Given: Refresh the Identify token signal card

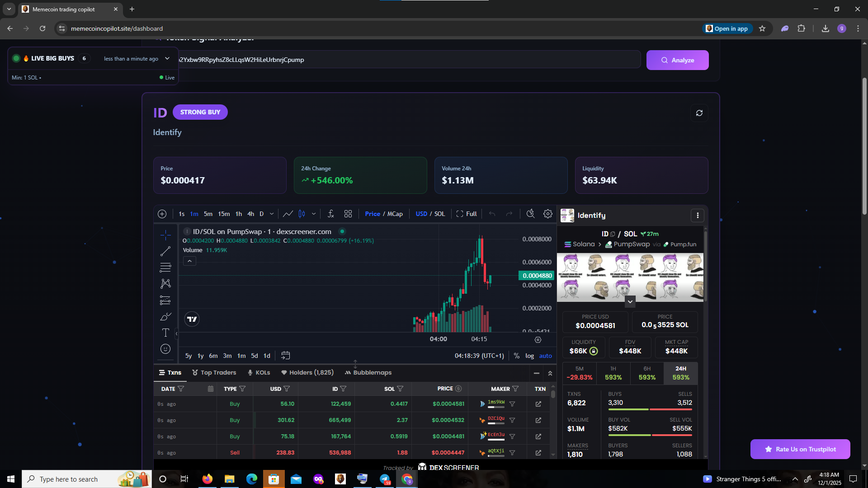Looking at the screenshot, I should (x=699, y=113).
